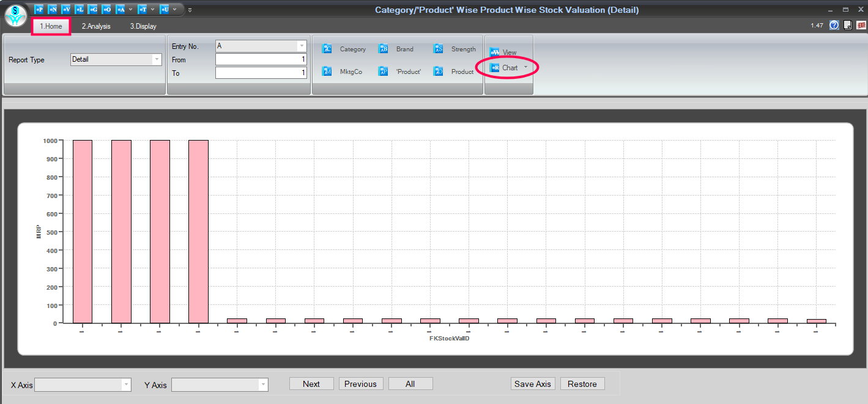
Task: Open the X Axis combo box
Action: [126, 384]
